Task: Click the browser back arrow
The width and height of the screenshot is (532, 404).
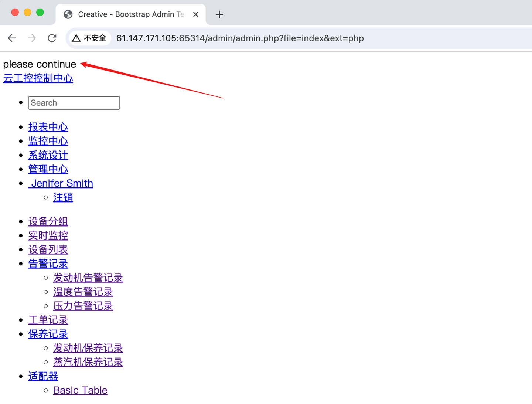Action: pyautogui.click(x=11, y=38)
